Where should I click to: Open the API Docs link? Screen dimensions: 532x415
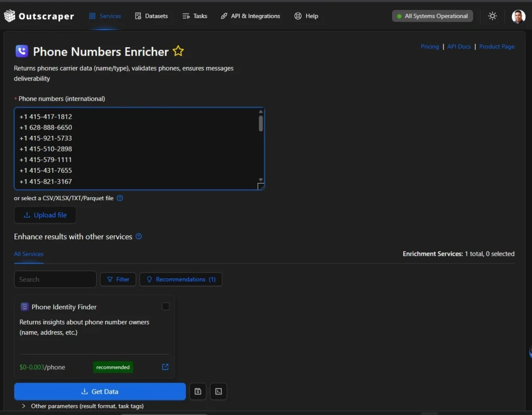pyautogui.click(x=459, y=46)
